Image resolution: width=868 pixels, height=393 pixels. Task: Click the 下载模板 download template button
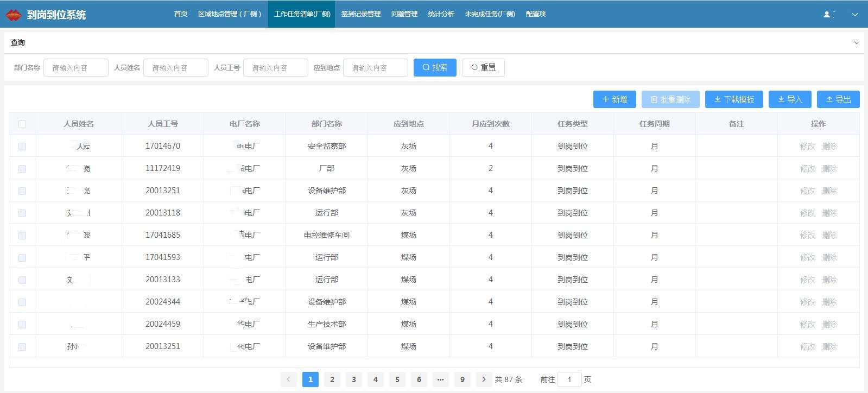pos(734,99)
